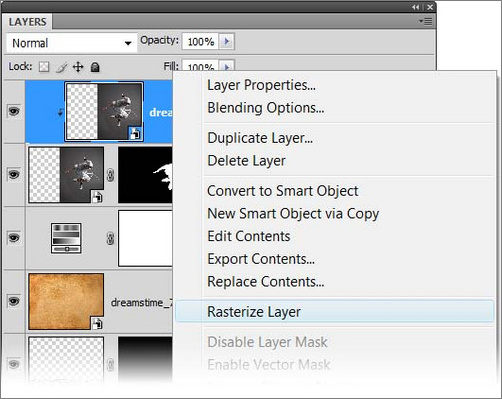The width and height of the screenshot is (502, 399).
Task: Choose Blending Options menu entry
Action: tap(266, 108)
